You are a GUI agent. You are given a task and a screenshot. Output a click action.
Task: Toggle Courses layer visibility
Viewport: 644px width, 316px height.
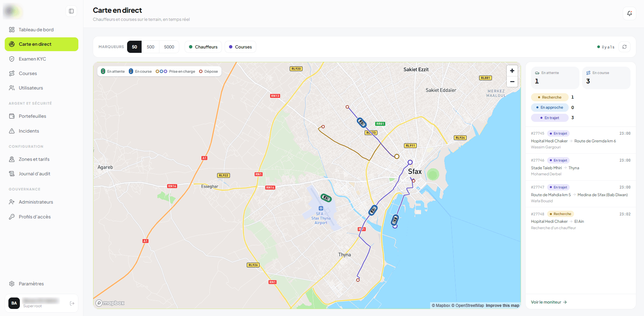(240, 47)
